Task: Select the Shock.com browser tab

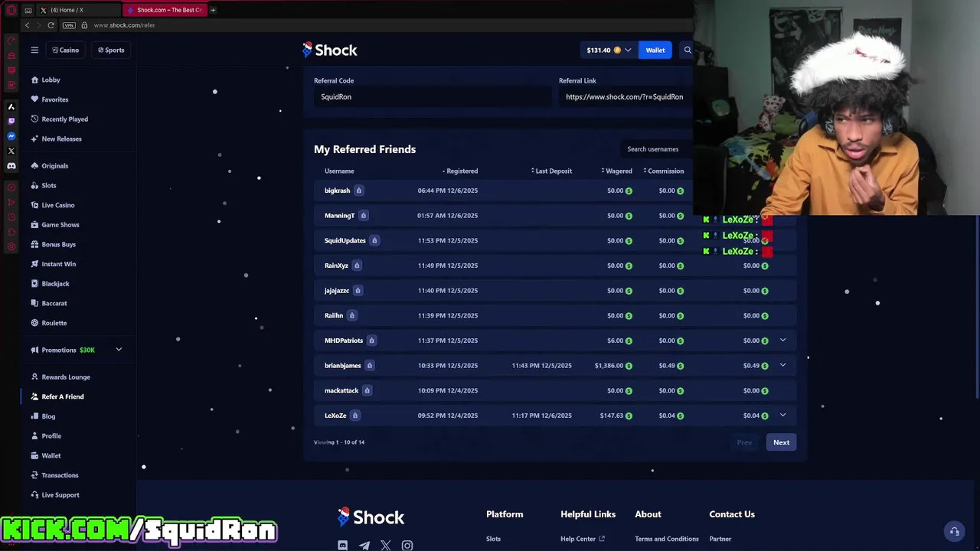Action: point(165,10)
